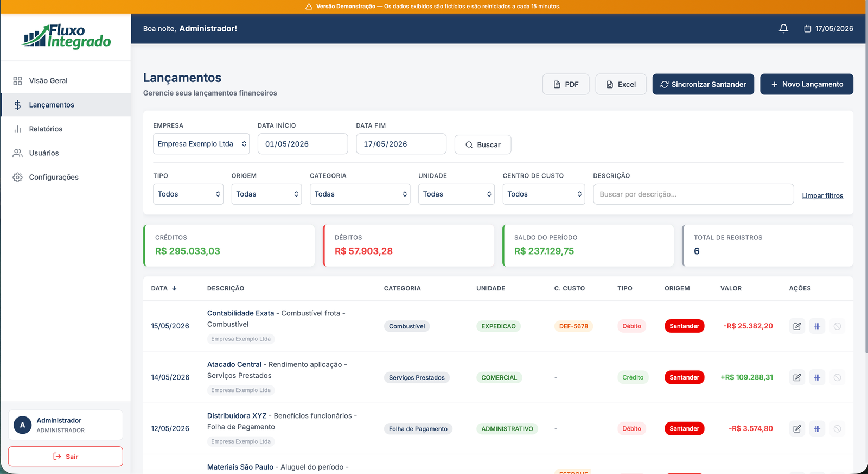Log out with the Sair button

(x=66, y=457)
